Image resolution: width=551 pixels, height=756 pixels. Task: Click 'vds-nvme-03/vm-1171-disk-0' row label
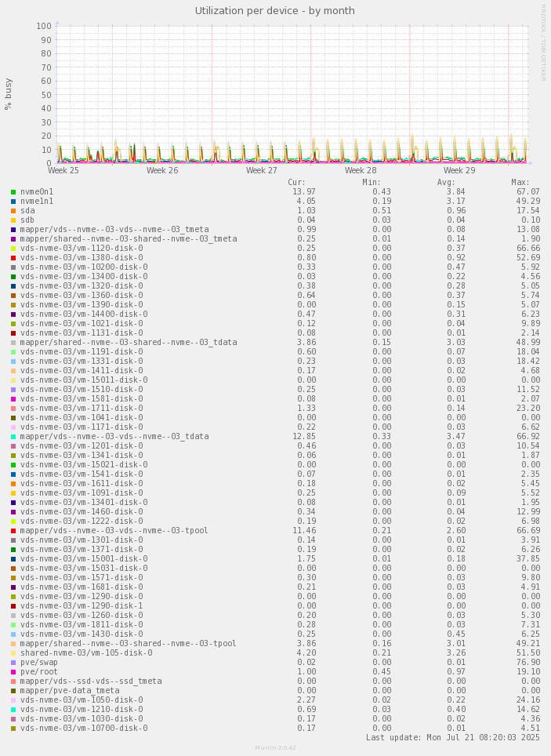(x=82, y=427)
